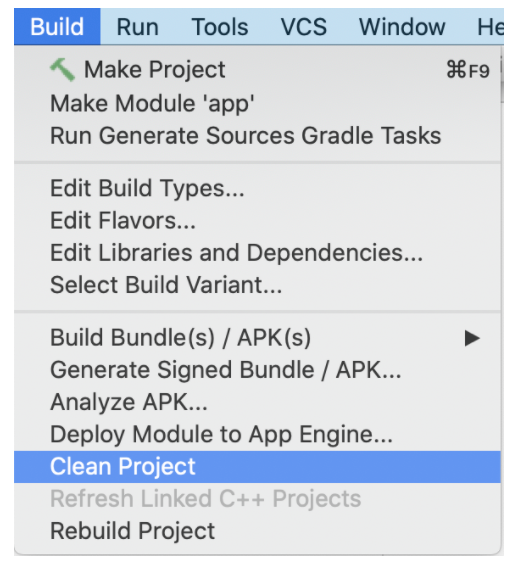The width and height of the screenshot is (516, 570).
Task: Choose Edit Build Types...
Action: (257, 188)
